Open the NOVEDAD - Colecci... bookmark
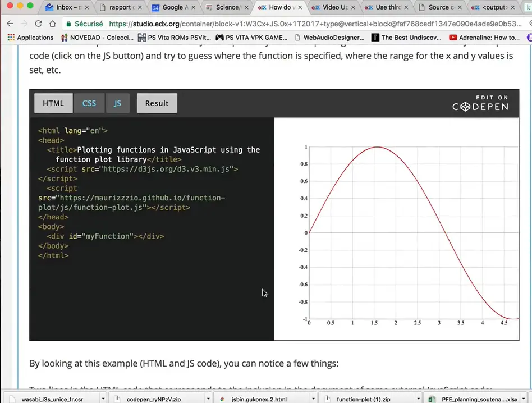The width and height of the screenshot is (532, 403). [97, 37]
